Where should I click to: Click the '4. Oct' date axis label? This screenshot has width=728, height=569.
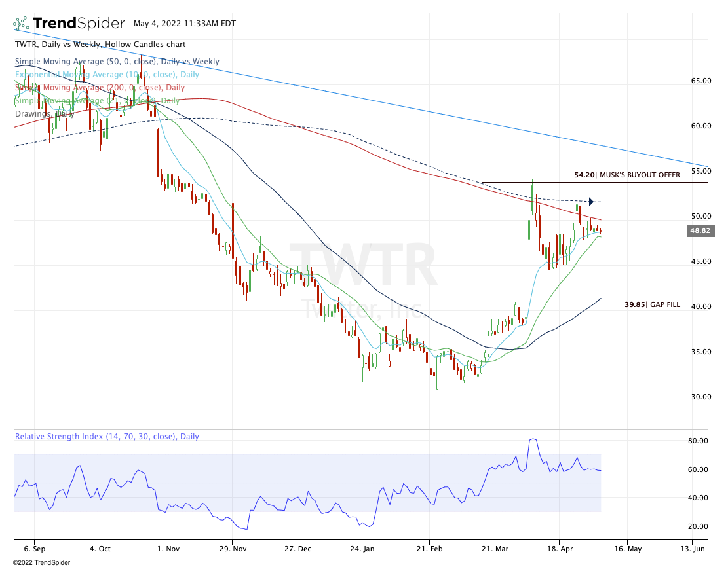click(100, 549)
